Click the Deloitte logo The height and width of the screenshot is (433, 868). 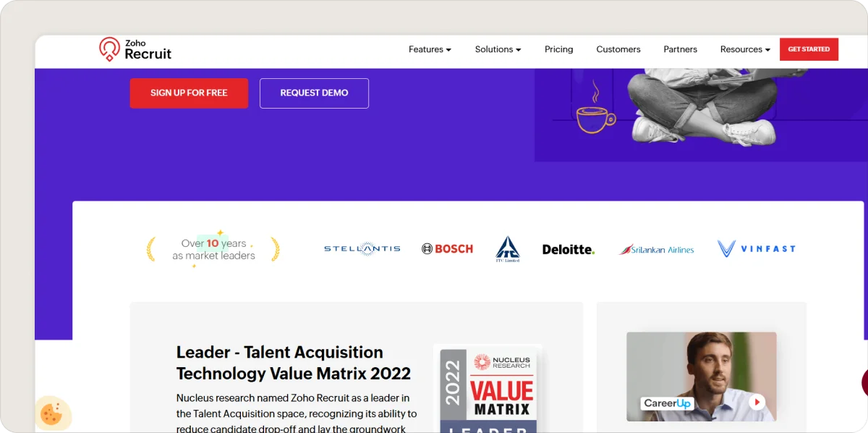coord(569,249)
